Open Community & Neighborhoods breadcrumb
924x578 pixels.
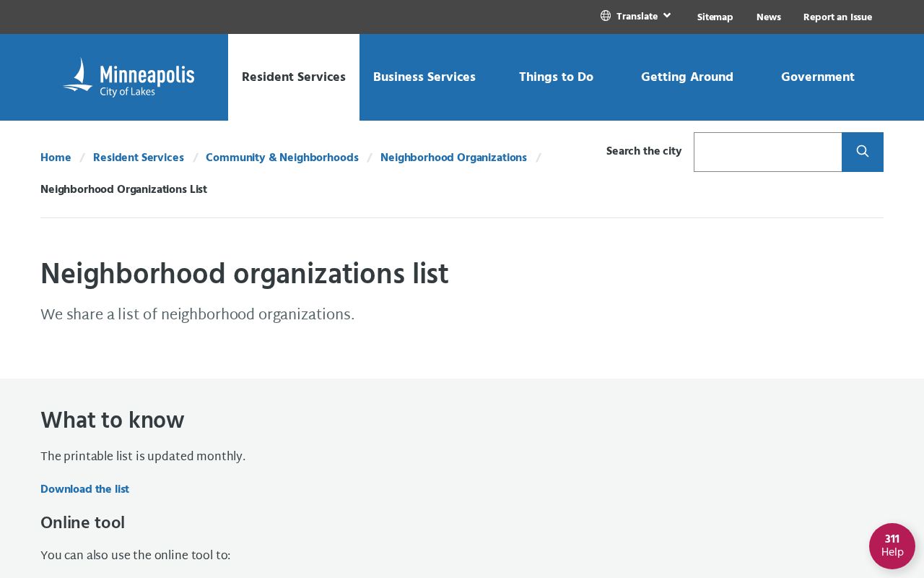tap(282, 158)
